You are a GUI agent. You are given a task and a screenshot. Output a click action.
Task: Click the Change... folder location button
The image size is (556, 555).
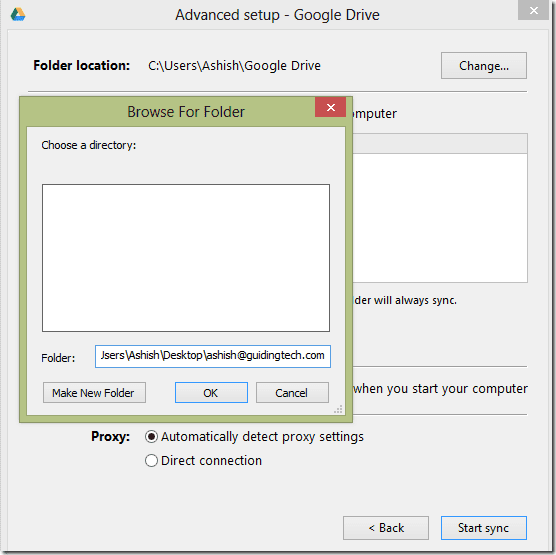[483, 66]
